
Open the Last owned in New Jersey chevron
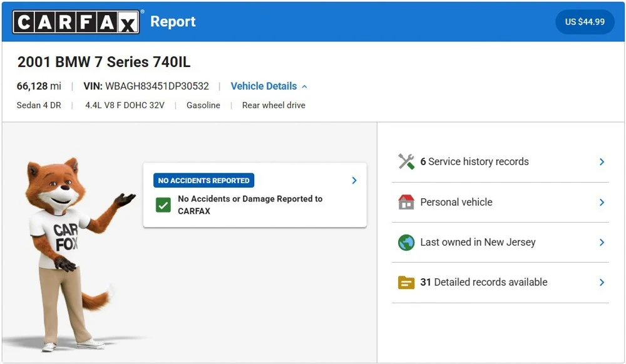[x=602, y=243]
